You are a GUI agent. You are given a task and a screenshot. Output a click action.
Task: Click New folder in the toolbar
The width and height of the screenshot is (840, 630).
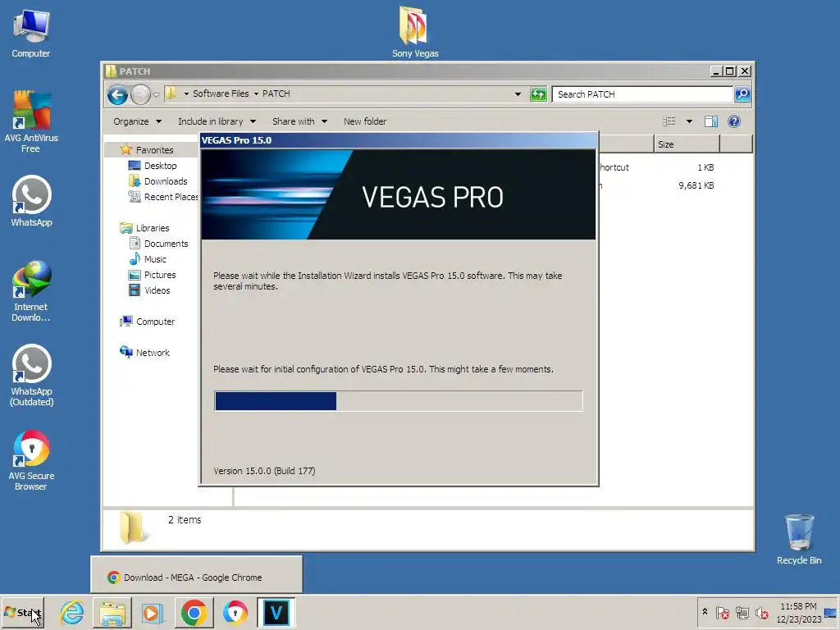(365, 121)
